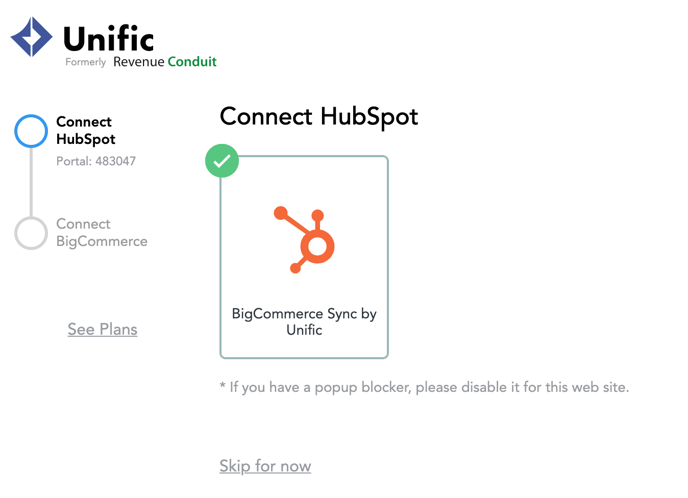Click the popup blocker notice text
The height and width of the screenshot is (498, 688).
pyautogui.click(x=424, y=387)
